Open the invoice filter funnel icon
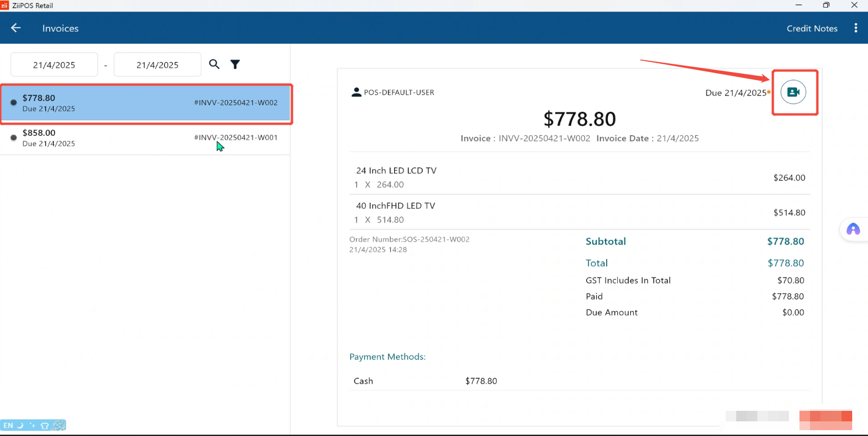 [235, 64]
